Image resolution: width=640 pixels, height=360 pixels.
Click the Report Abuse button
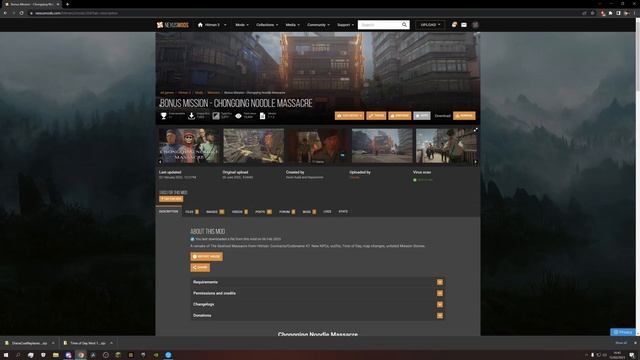[207, 257]
